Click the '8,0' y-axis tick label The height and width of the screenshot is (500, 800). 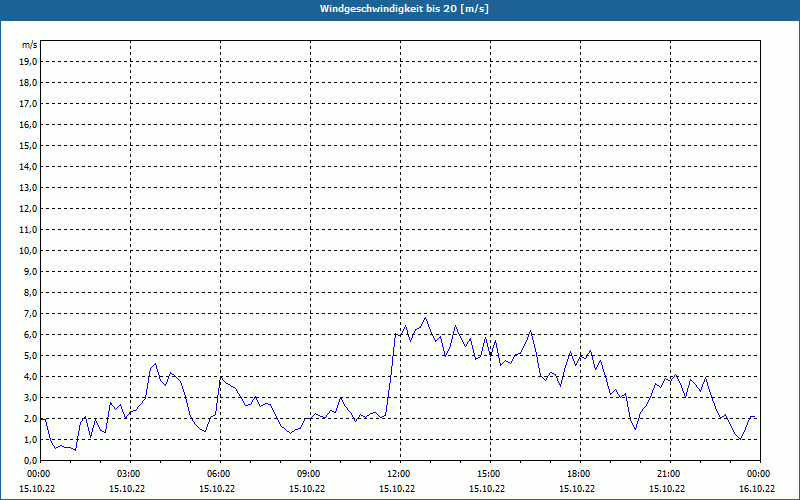[x=29, y=292]
